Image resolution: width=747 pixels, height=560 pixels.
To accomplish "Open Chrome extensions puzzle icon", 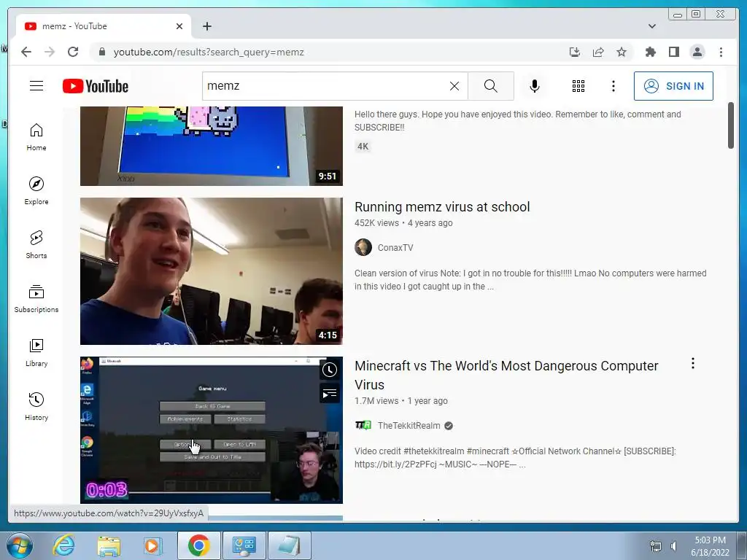I will (650, 52).
